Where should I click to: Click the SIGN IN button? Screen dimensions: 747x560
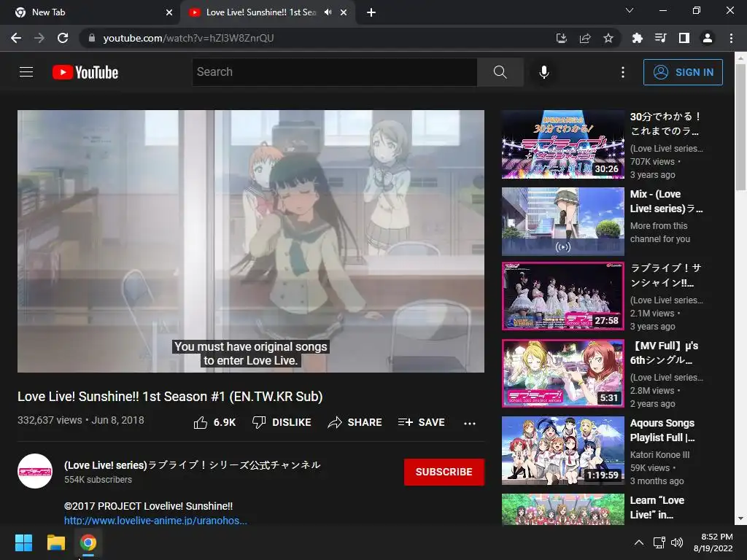click(x=683, y=72)
